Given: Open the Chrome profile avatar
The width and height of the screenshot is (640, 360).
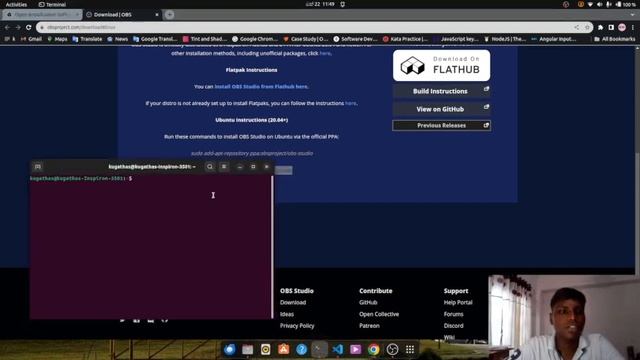Looking at the screenshot, I should (622, 27).
